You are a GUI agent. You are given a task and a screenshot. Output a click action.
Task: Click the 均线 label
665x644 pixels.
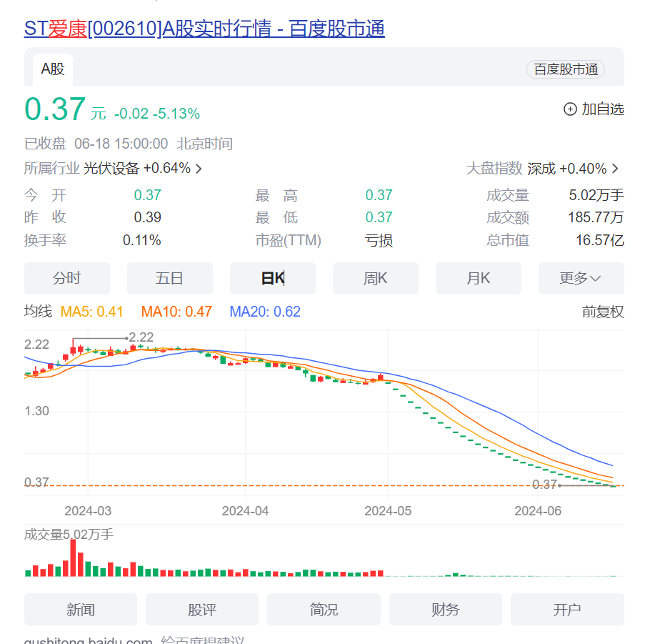(38, 311)
